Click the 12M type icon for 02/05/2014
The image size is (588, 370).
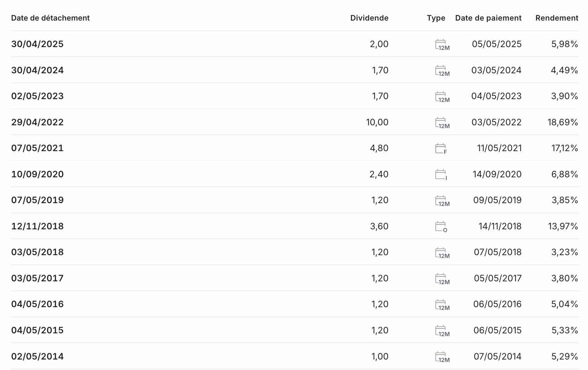point(442,357)
